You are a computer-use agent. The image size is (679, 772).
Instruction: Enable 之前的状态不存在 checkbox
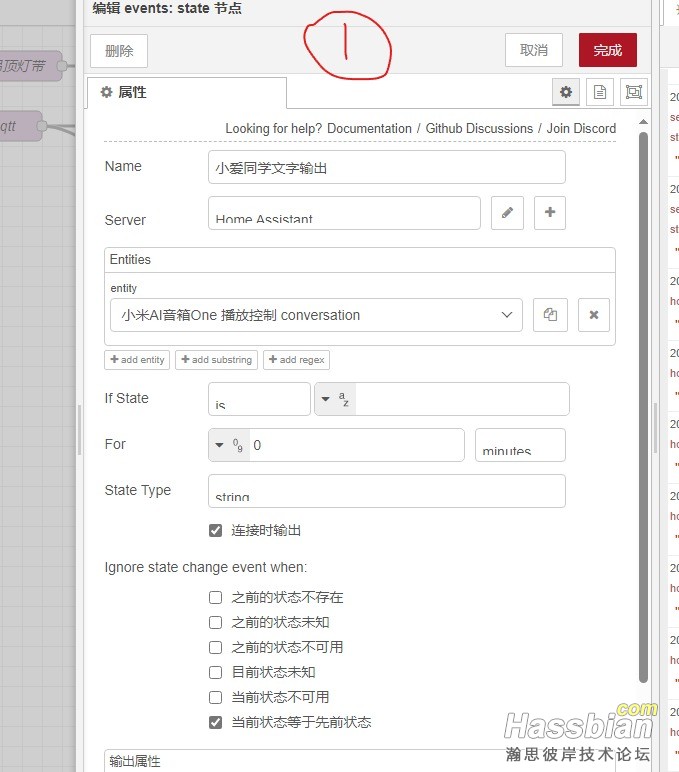coord(216,597)
